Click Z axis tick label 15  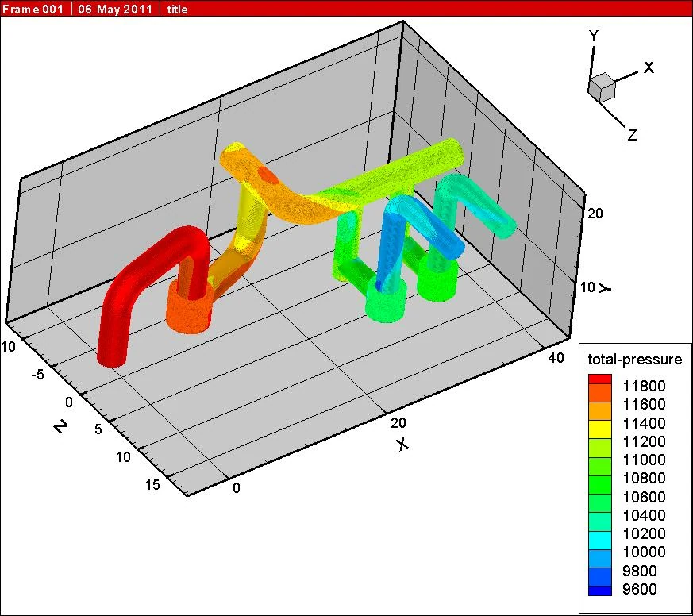(152, 485)
